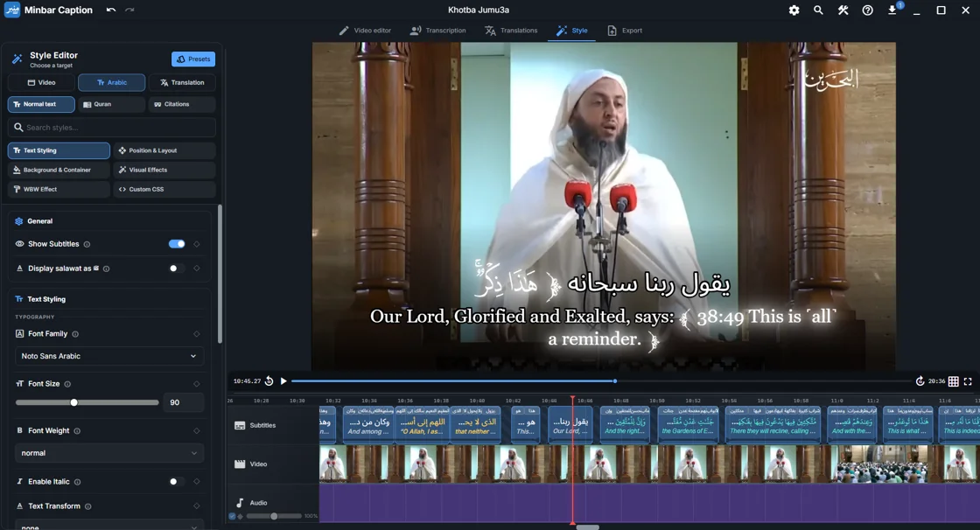This screenshot has width=980, height=530.
Task: Open the Style tab
Action: tap(572, 31)
